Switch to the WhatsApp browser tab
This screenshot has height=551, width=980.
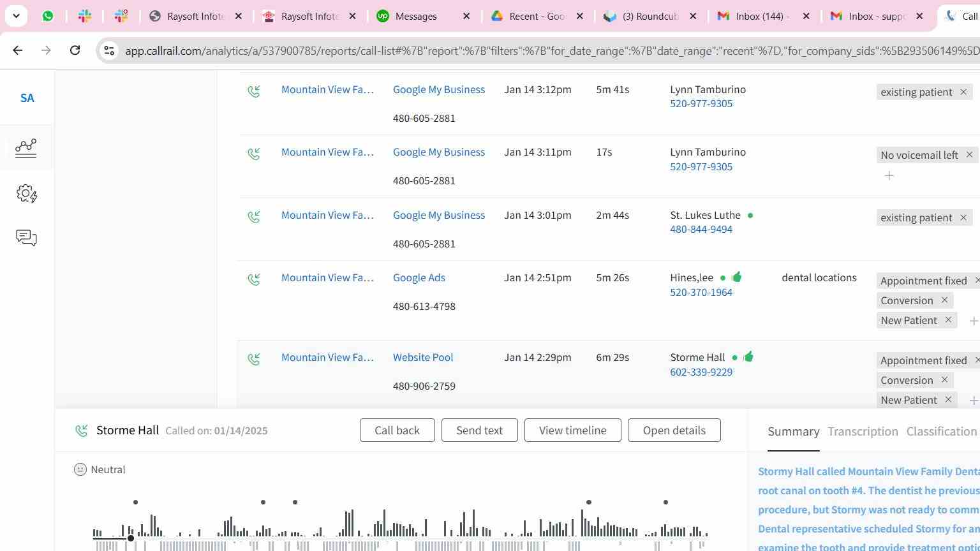[x=48, y=16]
